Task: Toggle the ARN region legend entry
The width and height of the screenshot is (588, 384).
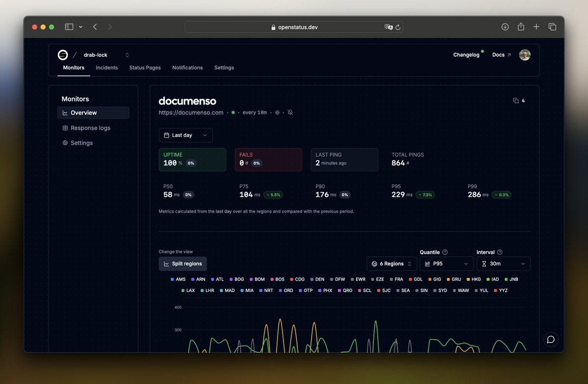Action: point(198,279)
